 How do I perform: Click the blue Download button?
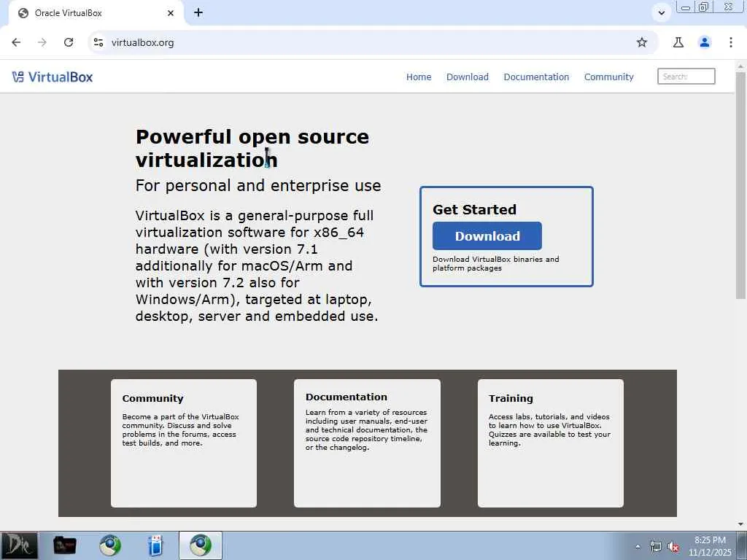487,236
